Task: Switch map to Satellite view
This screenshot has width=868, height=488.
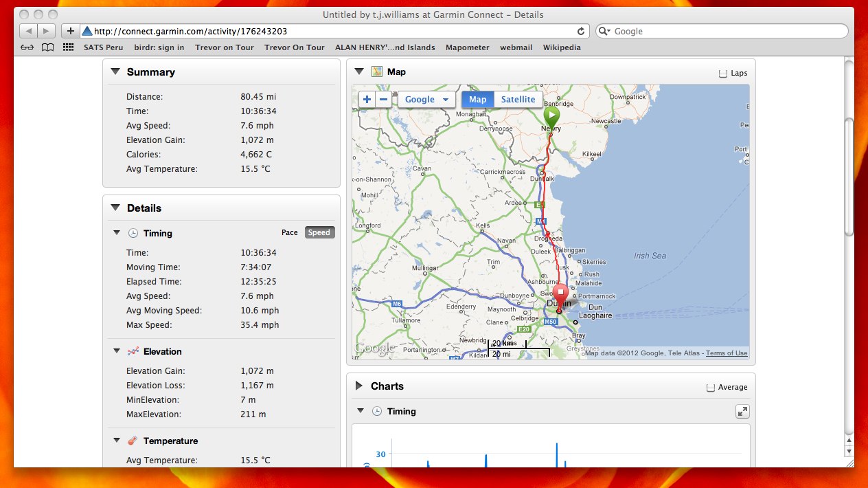Action: coord(518,100)
